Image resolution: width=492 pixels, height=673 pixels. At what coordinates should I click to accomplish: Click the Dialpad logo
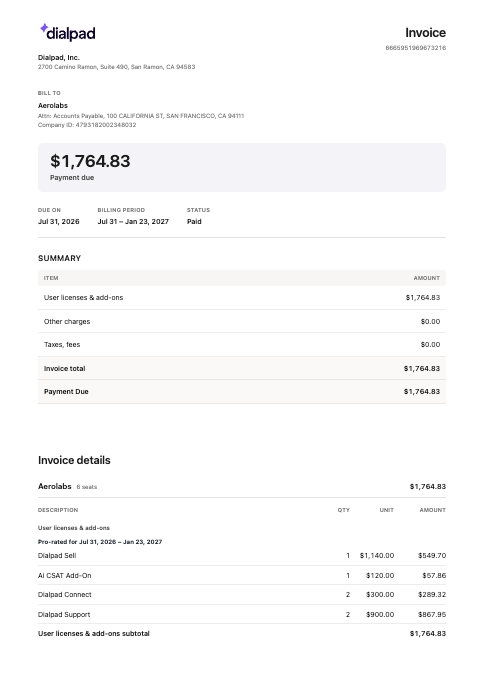click(67, 32)
